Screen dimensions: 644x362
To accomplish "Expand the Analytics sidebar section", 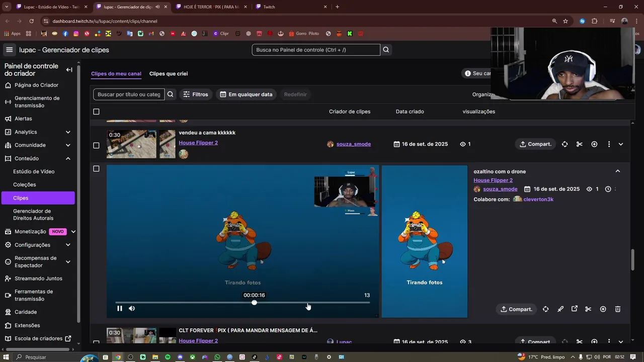I will (68, 132).
